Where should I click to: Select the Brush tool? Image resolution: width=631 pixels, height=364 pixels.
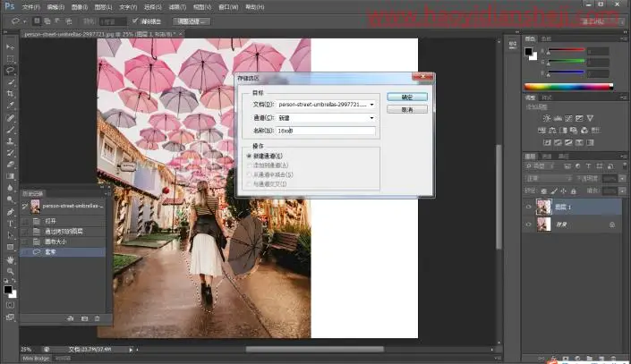click(10, 130)
